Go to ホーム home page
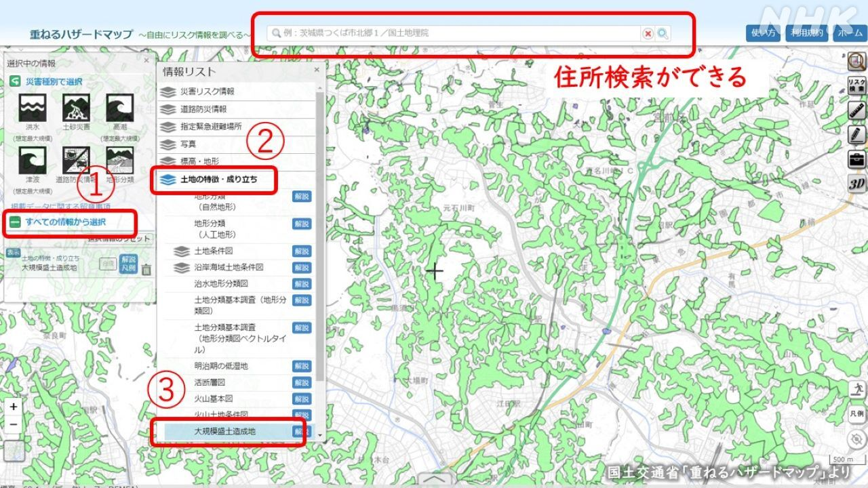Image resolution: width=868 pixels, height=488 pixels. click(849, 33)
